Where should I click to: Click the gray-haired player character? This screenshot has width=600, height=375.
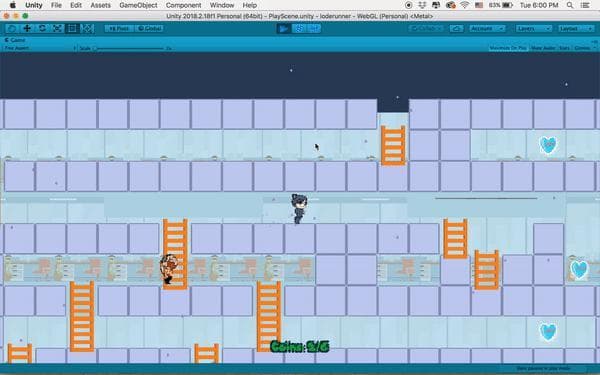[x=299, y=209]
